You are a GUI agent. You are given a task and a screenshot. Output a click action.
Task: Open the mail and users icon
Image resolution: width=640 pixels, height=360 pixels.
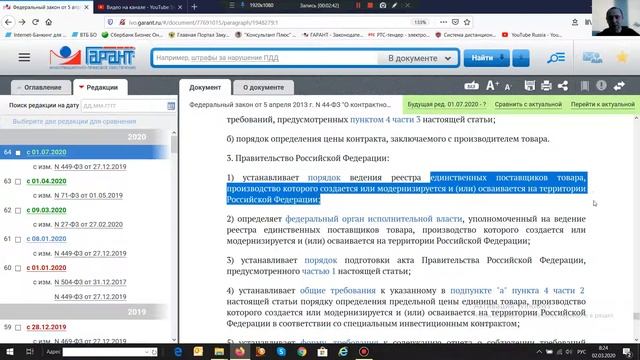click(592, 58)
